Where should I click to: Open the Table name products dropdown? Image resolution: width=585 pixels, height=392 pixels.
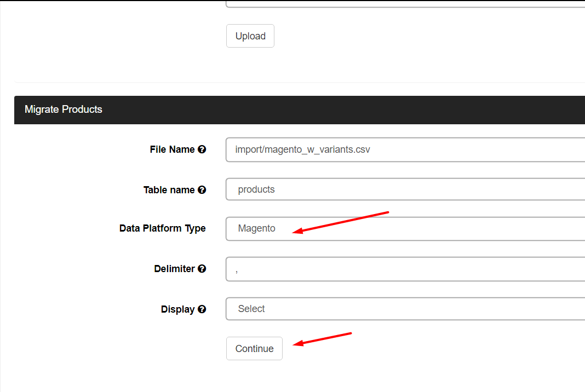point(405,189)
